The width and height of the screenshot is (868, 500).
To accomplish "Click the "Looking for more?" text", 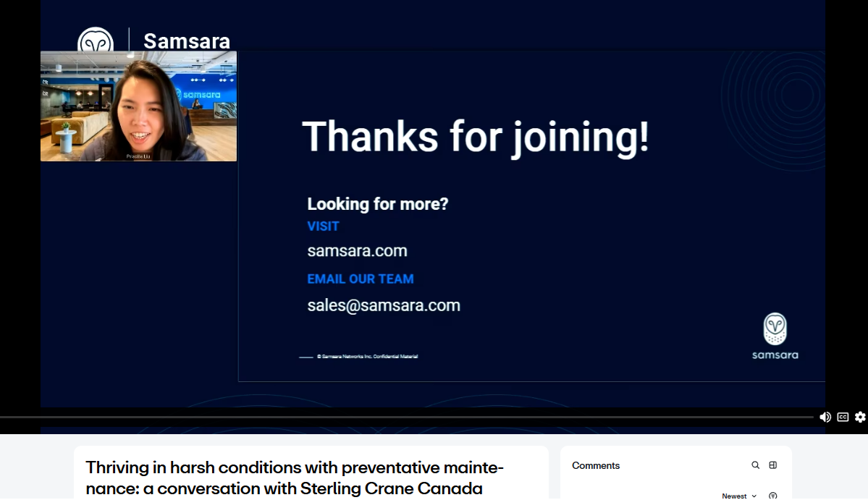I will click(377, 204).
